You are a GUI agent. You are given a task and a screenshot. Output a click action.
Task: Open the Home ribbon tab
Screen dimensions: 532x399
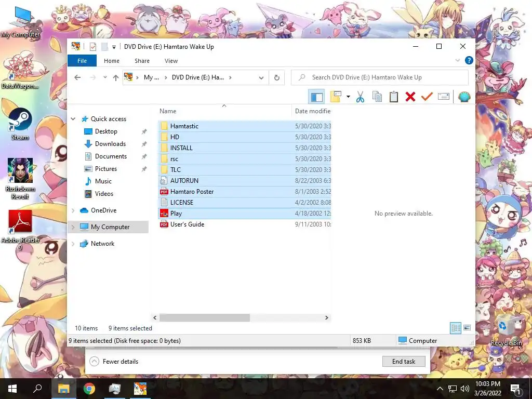point(112,61)
